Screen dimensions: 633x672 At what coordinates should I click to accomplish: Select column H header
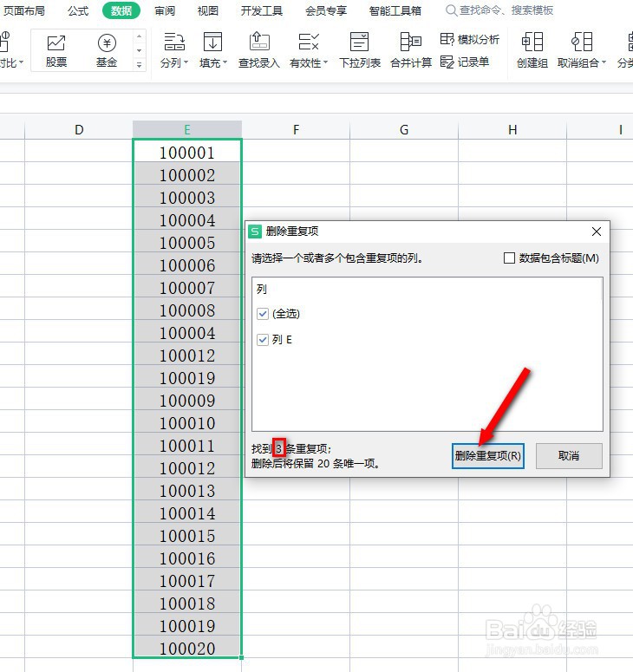click(x=512, y=130)
